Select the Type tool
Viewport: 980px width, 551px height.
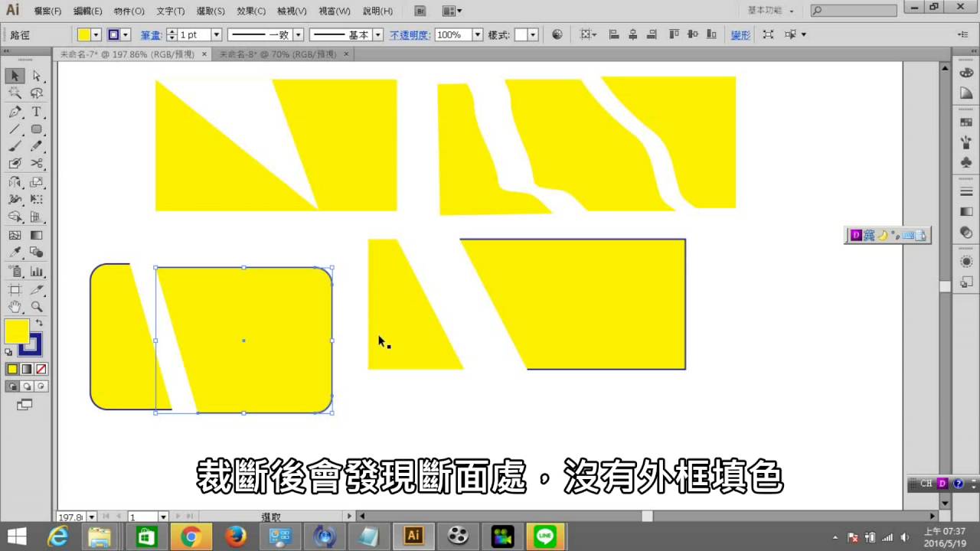pyautogui.click(x=36, y=112)
